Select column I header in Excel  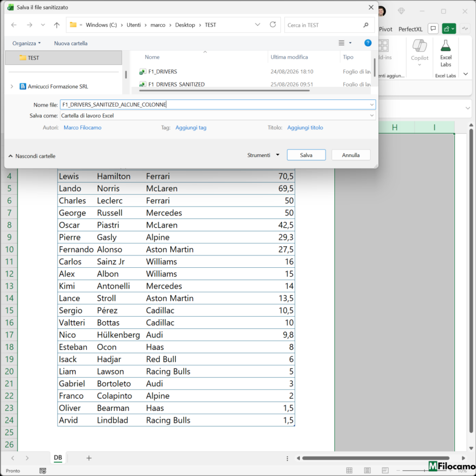pyautogui.click(x=435, y=127)
